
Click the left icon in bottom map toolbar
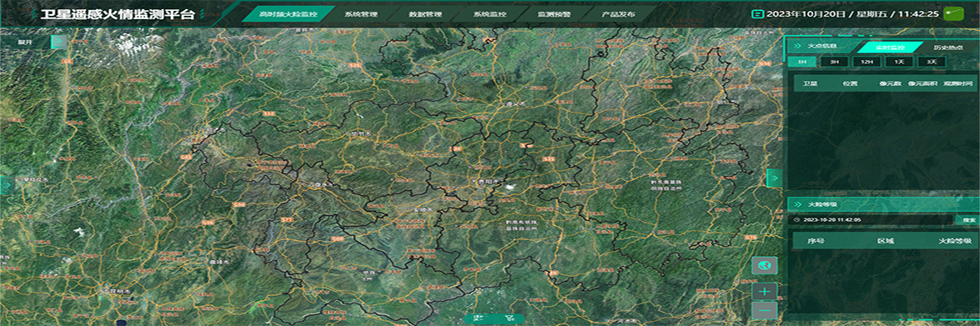479,318
